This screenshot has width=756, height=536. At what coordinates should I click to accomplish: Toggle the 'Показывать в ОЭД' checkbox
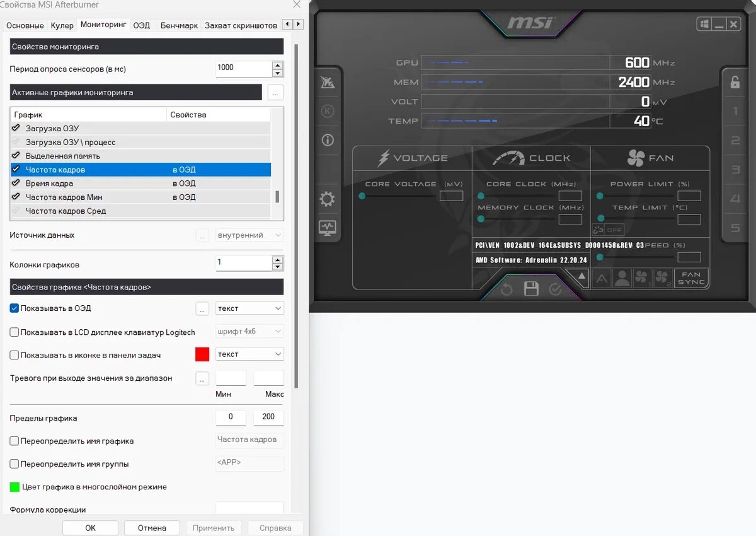[14, 308]
